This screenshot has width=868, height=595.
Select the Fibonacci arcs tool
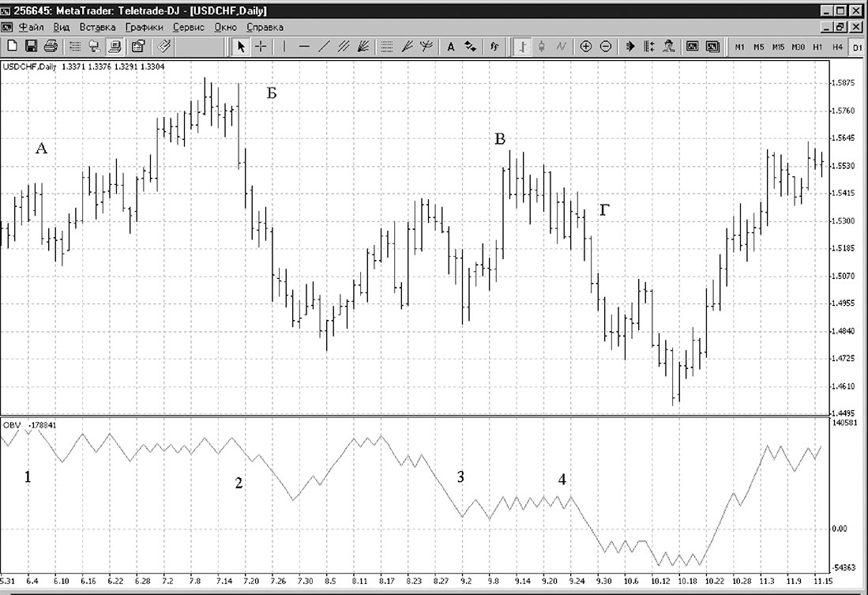click(426, 47)
